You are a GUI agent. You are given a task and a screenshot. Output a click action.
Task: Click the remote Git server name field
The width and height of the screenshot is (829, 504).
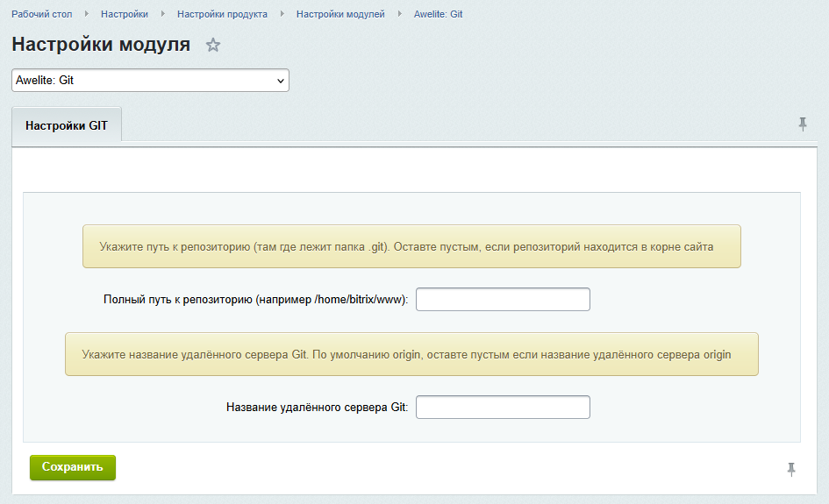click(x=503, y=408)
